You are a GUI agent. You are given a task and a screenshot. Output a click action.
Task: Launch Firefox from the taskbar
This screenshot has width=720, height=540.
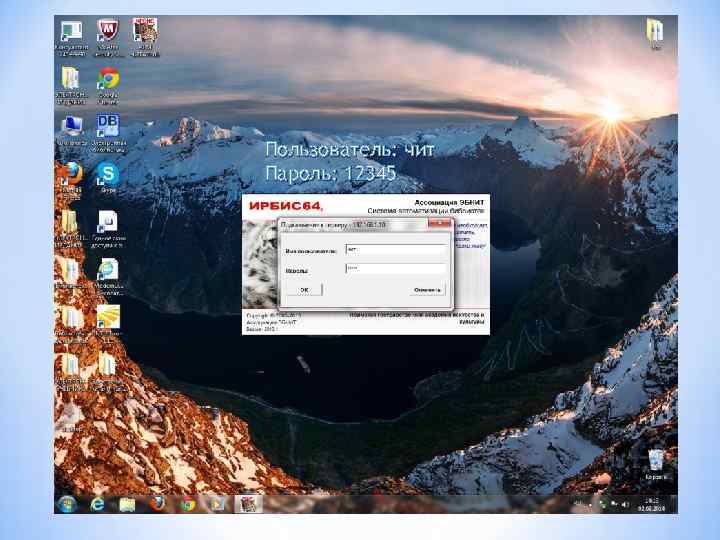(158, 504)
